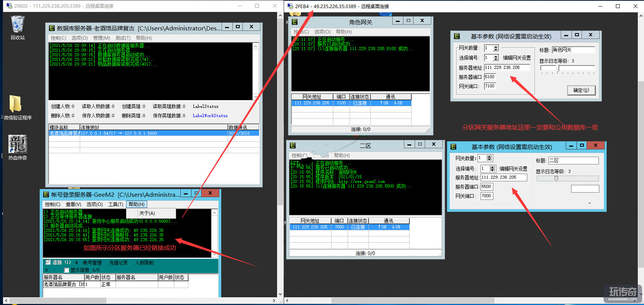The width and height of the screenshot is (644, 305).
Task: Click 编辑网关设置 label in 角色网关 settings
Action: click(x=517, y=58)
